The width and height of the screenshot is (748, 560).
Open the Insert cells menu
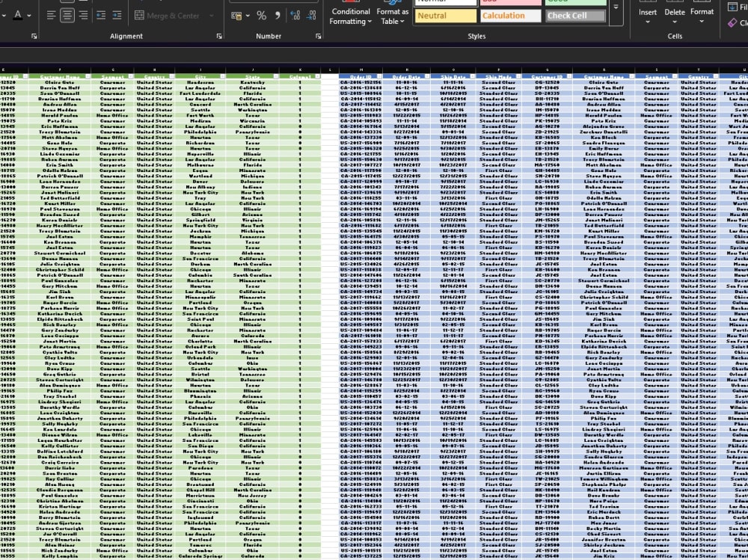[648, 13]
